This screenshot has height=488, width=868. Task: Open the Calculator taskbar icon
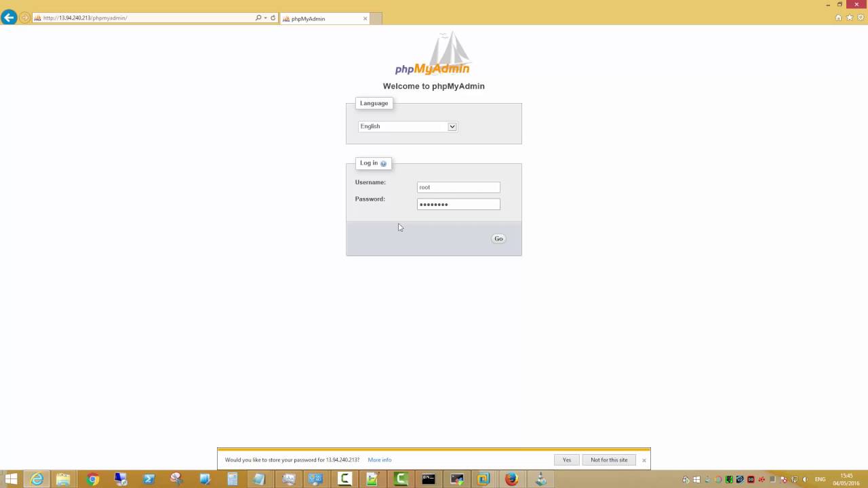point(233,479)
